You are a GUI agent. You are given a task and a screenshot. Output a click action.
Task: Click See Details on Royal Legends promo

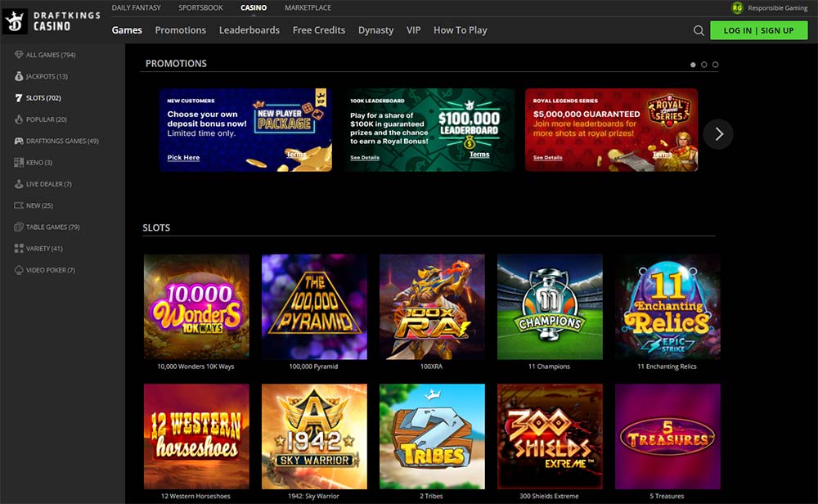(x=548, y=158)
